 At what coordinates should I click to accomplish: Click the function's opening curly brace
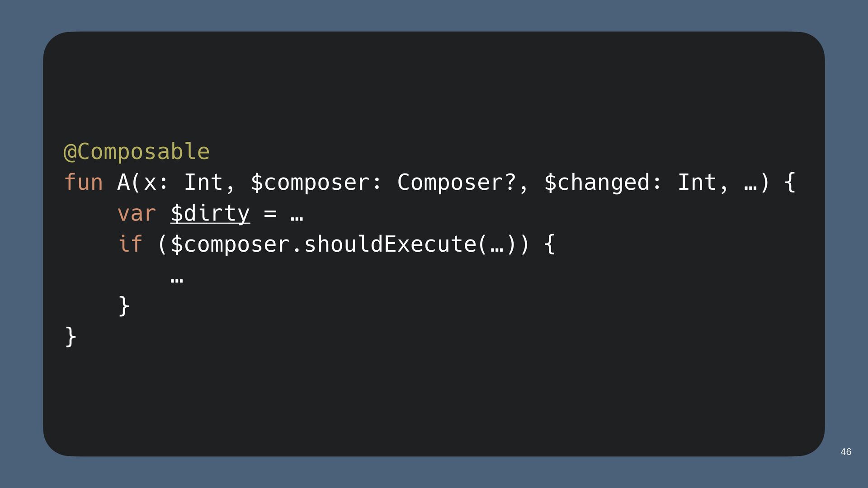click(790, 183)
